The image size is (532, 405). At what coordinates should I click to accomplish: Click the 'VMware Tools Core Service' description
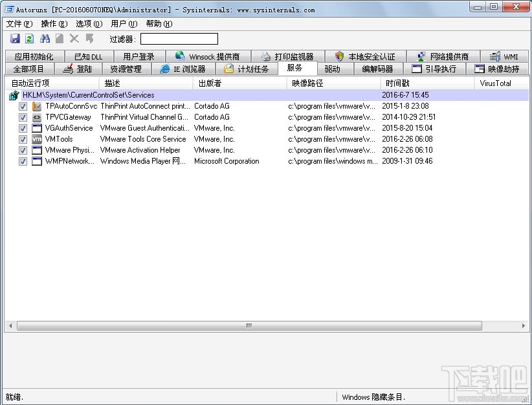coord(143,139)
